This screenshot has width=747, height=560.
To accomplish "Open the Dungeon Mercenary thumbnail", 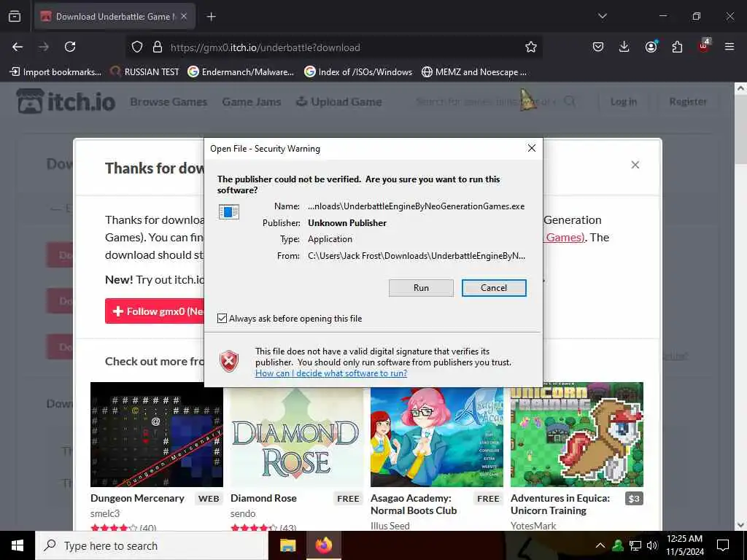I will click(157, 435).
